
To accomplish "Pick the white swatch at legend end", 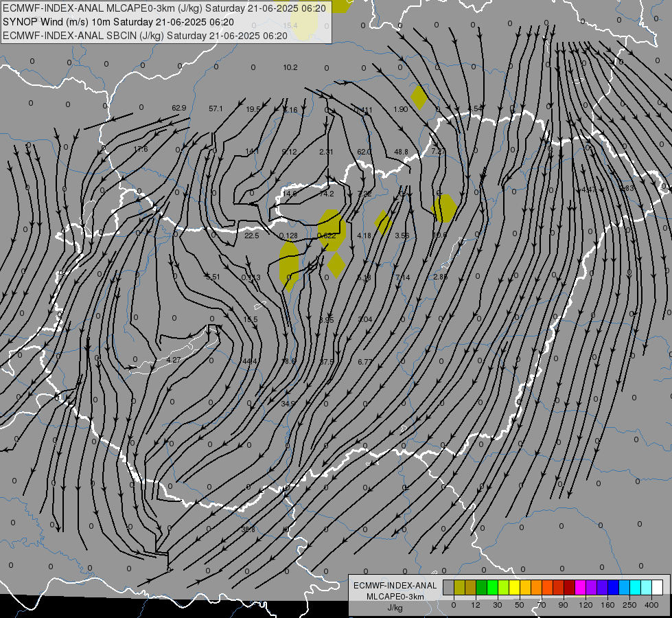I will pyautogui.click(x=657, y=588).
